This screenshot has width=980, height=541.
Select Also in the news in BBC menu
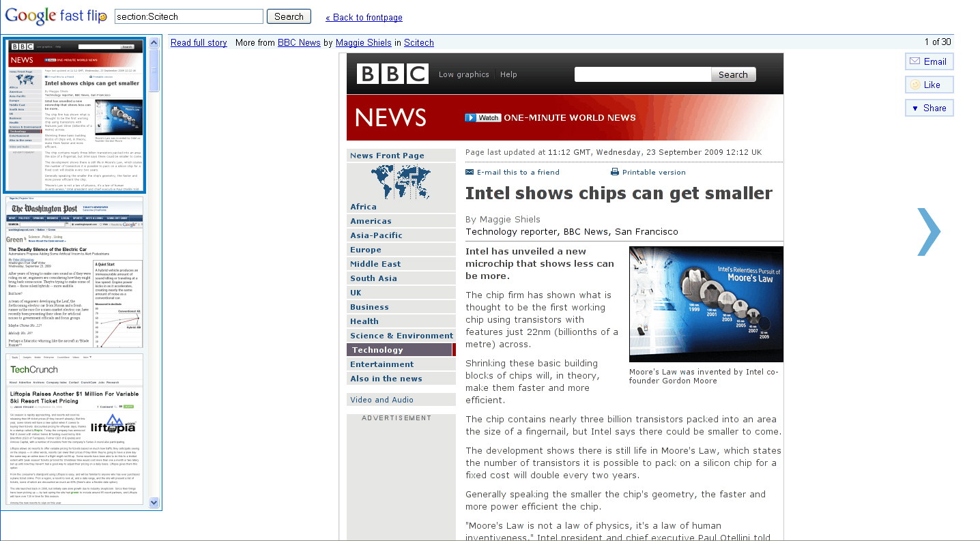tap(401, 379)
